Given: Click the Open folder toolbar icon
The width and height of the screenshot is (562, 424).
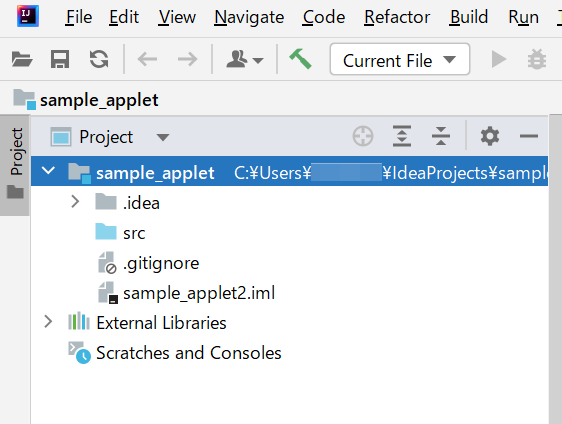Looking at the screenshot, I should tap(22, 59).
